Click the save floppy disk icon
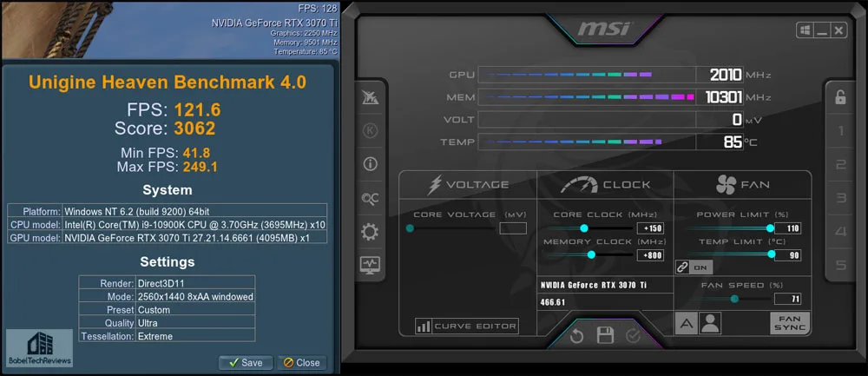Viewport: 868px width, 376px height. 604,335
